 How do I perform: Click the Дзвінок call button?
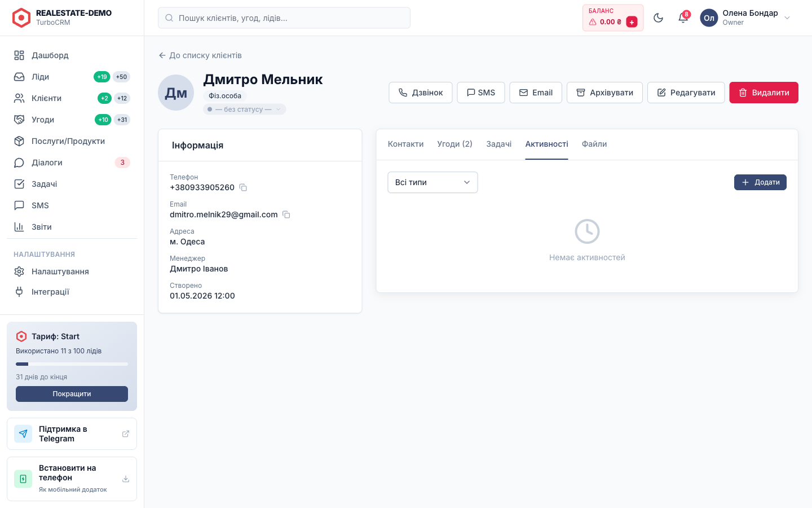(421, 93)
